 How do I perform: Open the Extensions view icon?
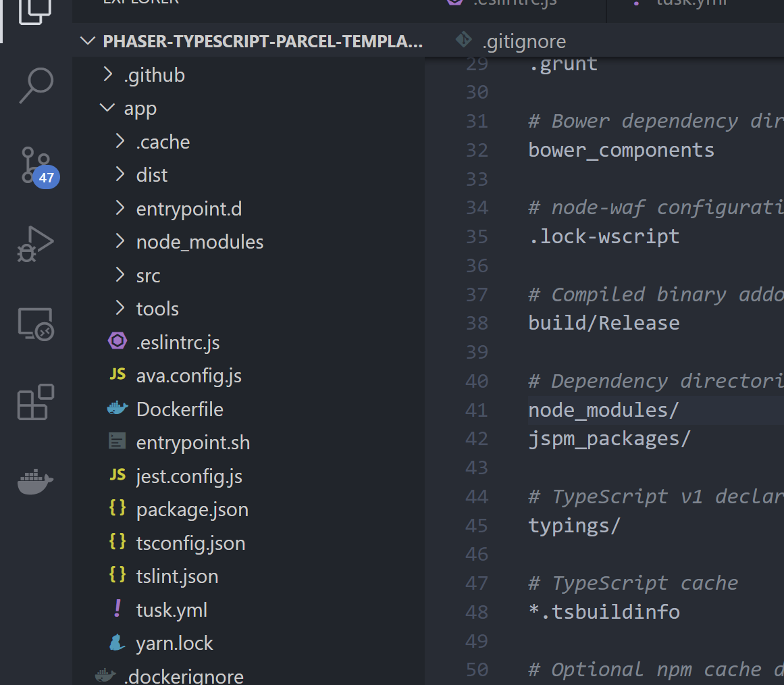tap(35, 402)
